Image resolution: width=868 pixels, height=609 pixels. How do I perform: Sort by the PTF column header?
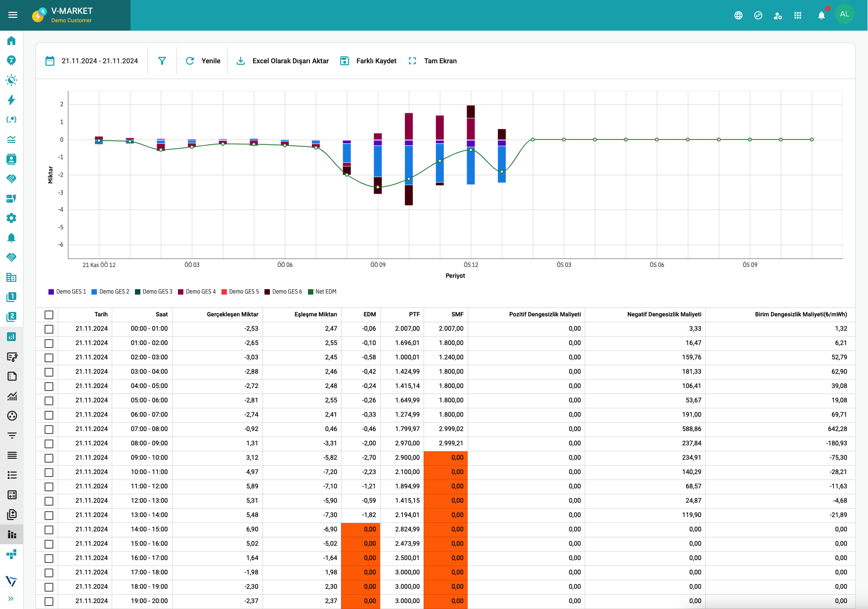414,314
